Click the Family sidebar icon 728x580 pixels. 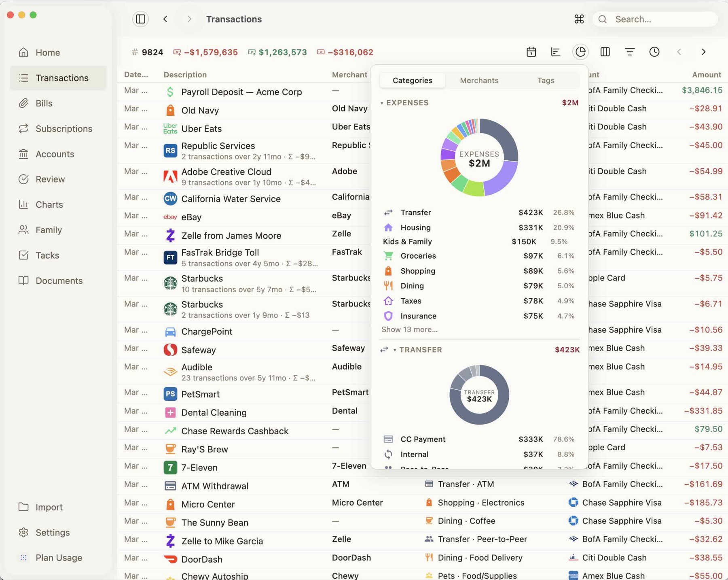coord(23,230)
